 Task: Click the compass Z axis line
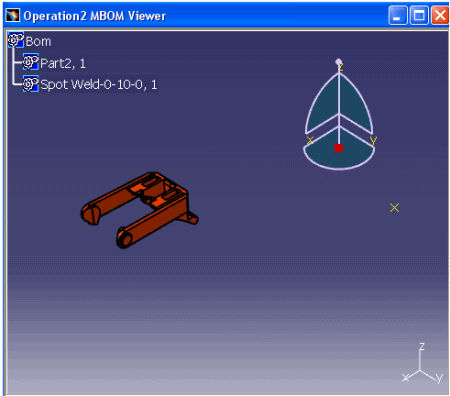coord(339,103)
